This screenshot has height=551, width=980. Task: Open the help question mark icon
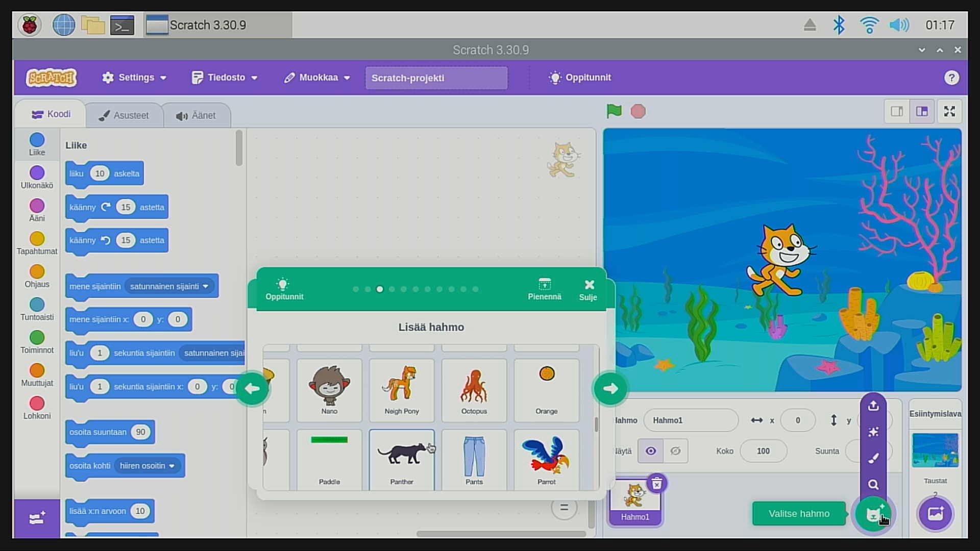951,78
